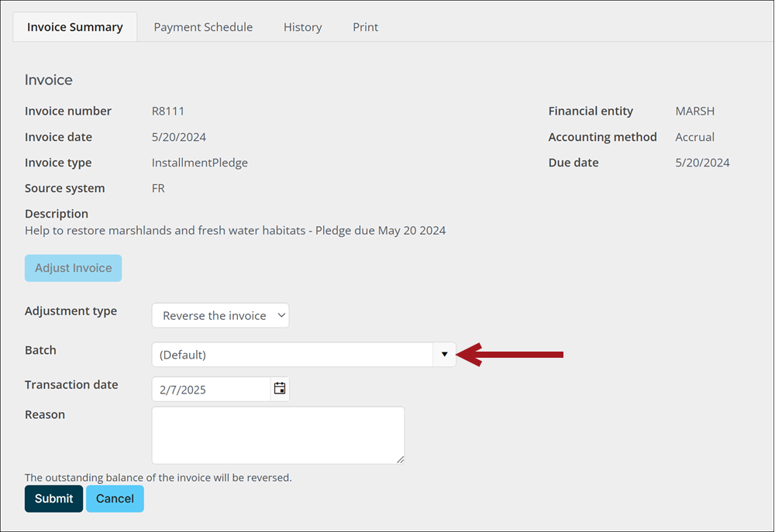The width and height of the screenshot is (775, 532).
Task: Cancel the invoice adjustment
Action: 115,499
